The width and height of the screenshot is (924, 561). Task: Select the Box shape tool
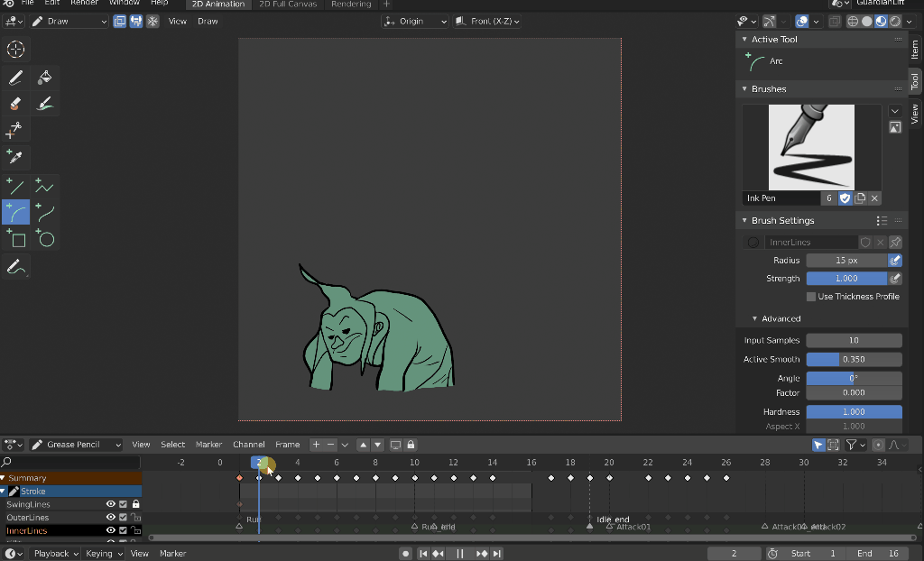tap(15, 237)
